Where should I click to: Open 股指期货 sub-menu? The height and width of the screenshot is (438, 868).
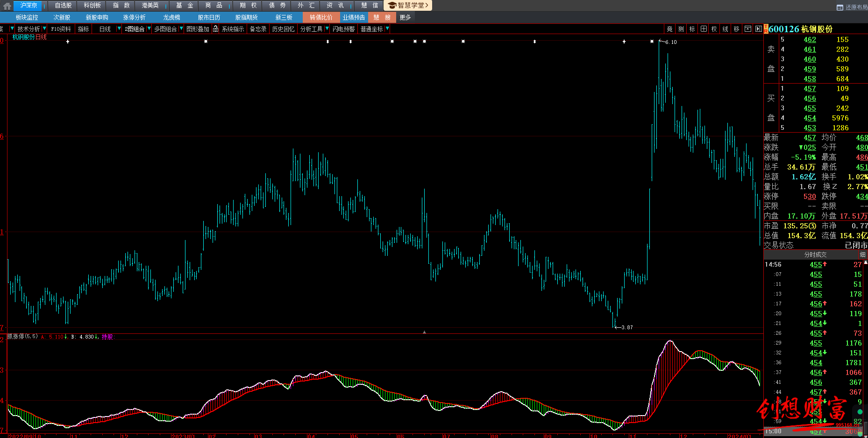pos(246,17)
